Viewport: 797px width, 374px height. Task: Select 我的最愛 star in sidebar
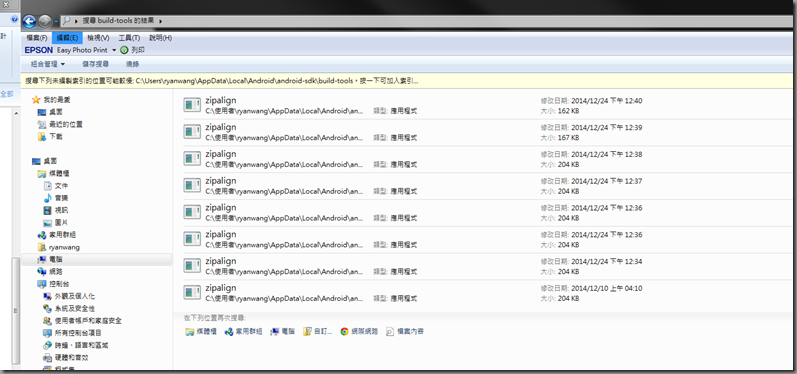pos(36,100)
